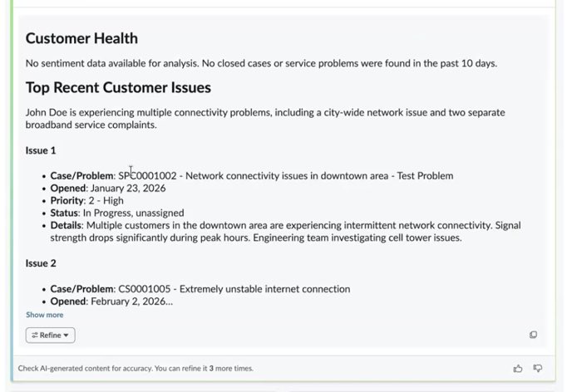The width and height of the screenshot is (572, 392).
Task: Open the Refine dropdown arrow
Action: click(66, 336)
